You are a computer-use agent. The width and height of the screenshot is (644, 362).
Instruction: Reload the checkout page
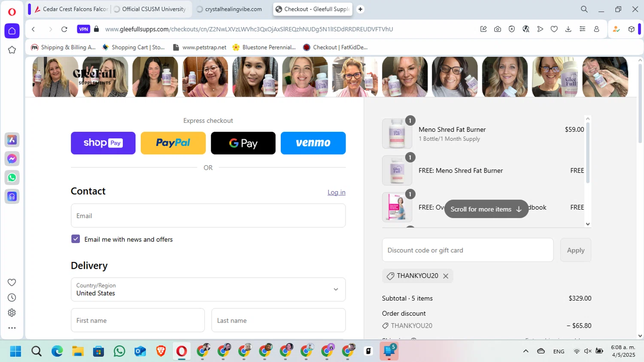coord(64,29)
